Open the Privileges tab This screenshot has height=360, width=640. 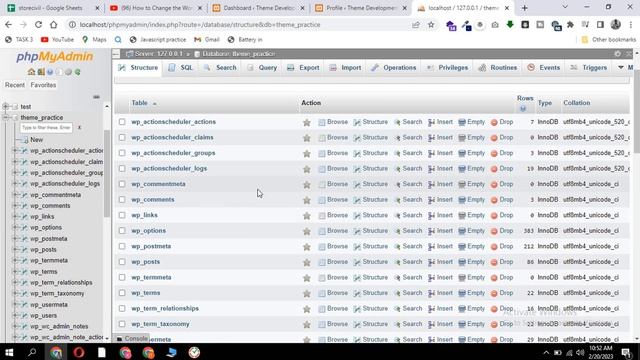(448, 68)
